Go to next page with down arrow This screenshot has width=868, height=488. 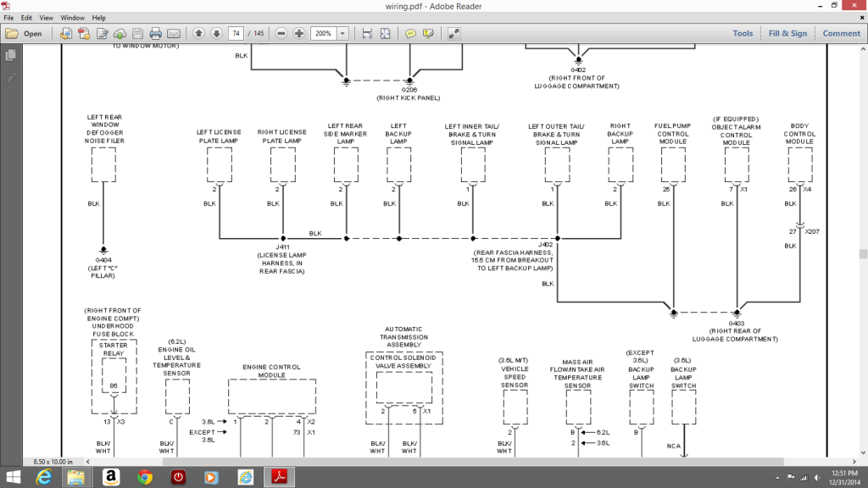(x=216, y=34)
